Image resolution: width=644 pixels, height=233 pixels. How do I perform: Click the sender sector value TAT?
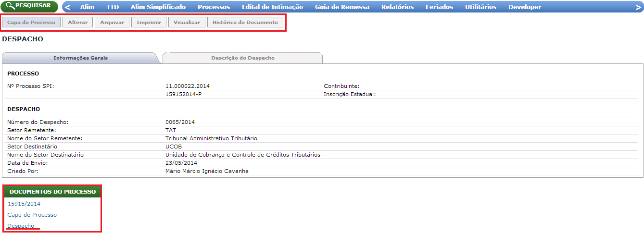click(171, 130)
